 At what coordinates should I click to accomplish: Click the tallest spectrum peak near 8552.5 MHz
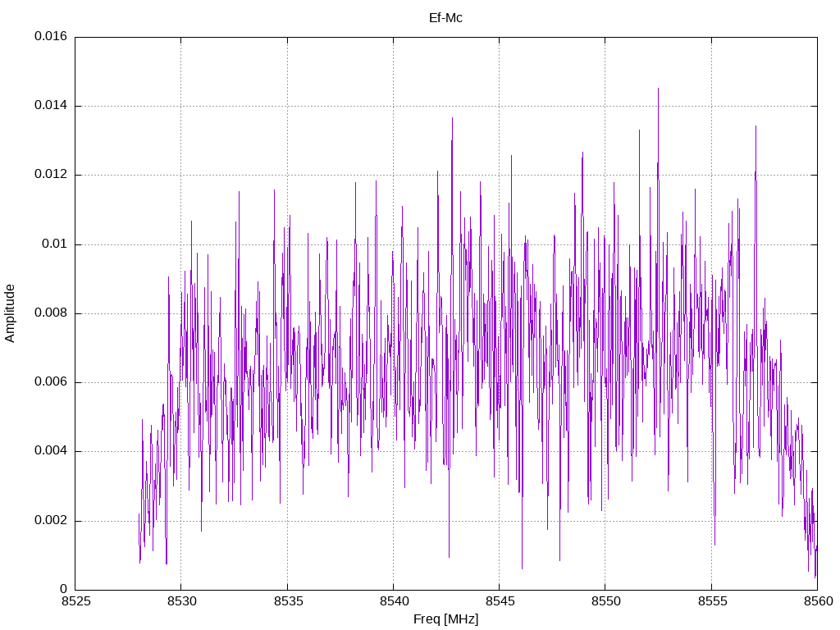point(659,90)
